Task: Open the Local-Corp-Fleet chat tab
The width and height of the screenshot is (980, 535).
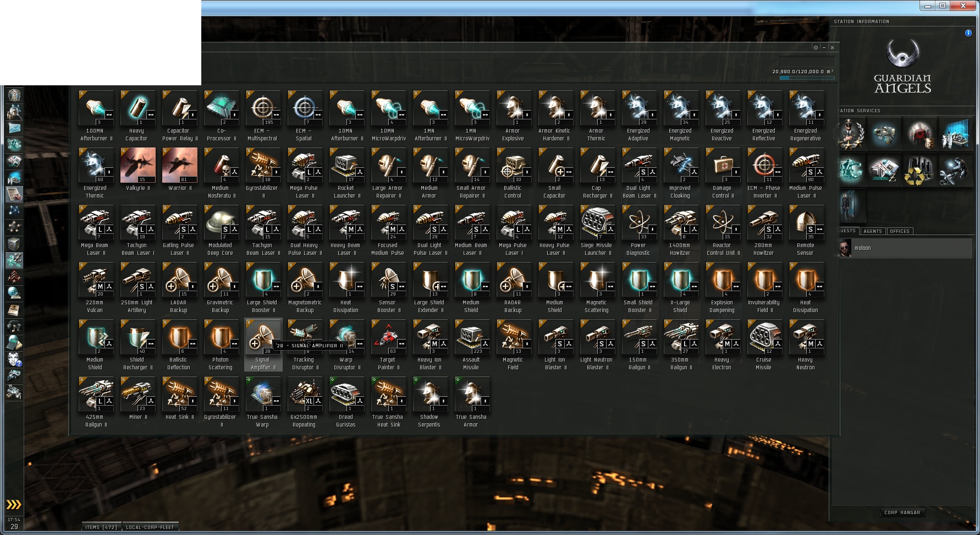Action: pos(150,527)
